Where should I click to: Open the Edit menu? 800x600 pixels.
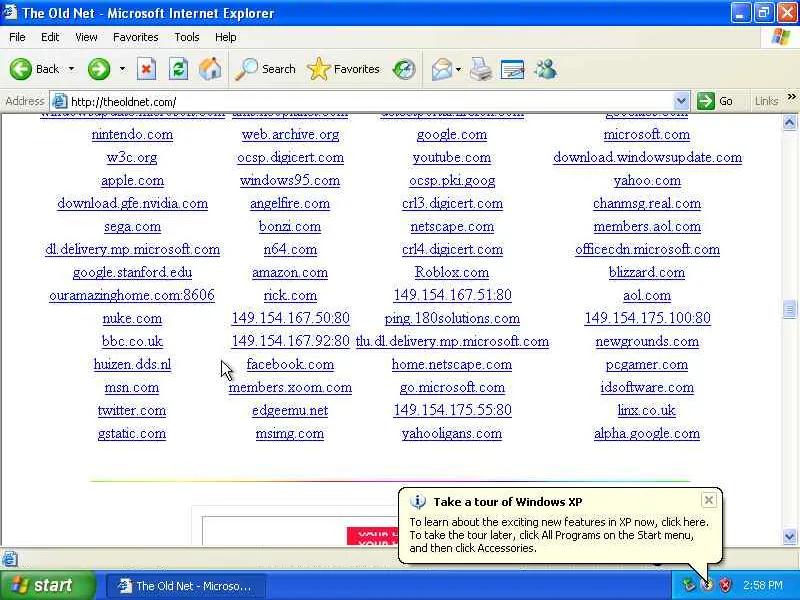point(50,37)
